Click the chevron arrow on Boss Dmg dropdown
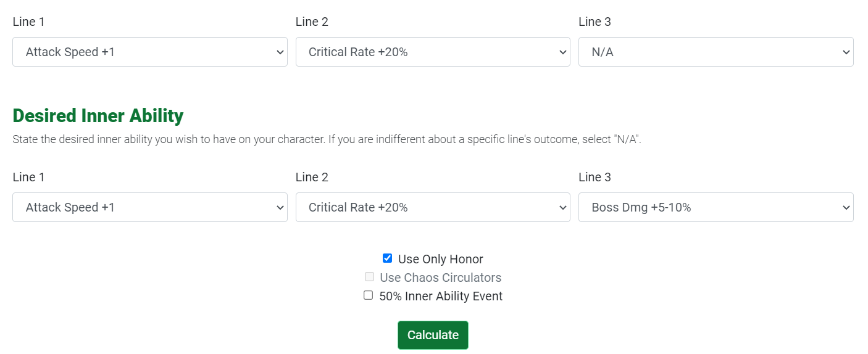868x354 pixels. tap(846, 208)
